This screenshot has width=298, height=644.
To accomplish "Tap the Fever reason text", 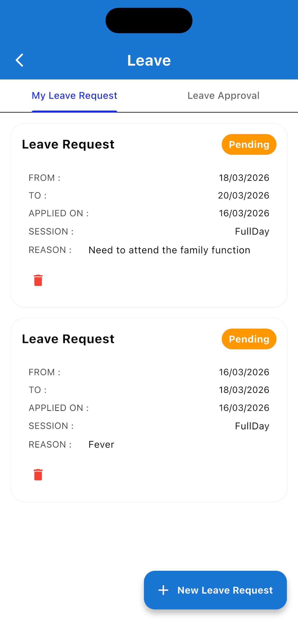I will pyautogui.click(x=101, y=444).
